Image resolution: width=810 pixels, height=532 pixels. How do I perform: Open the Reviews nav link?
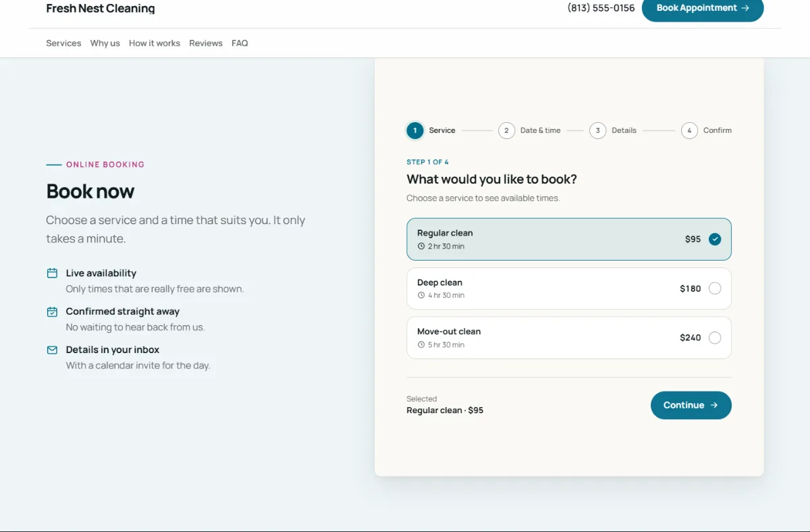(x=206, y=43)
